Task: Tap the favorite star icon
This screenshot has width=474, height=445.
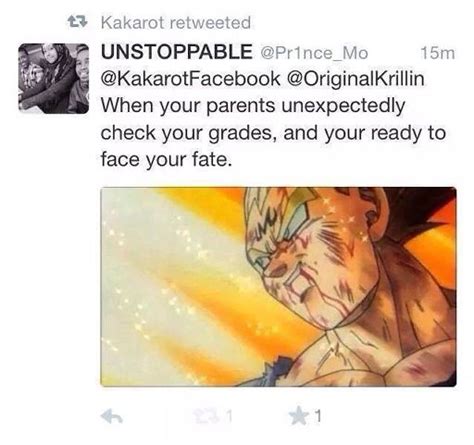Action: click(298, 416)
